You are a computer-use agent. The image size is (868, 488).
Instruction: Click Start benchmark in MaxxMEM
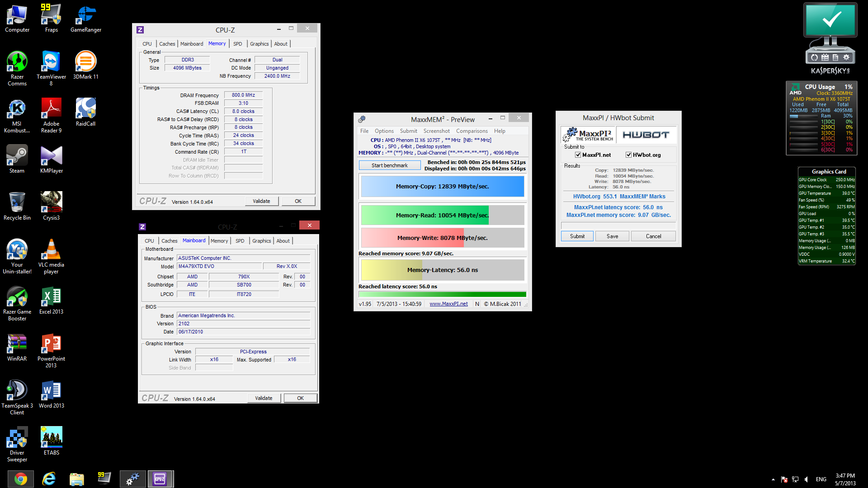[x=390, y=165]
